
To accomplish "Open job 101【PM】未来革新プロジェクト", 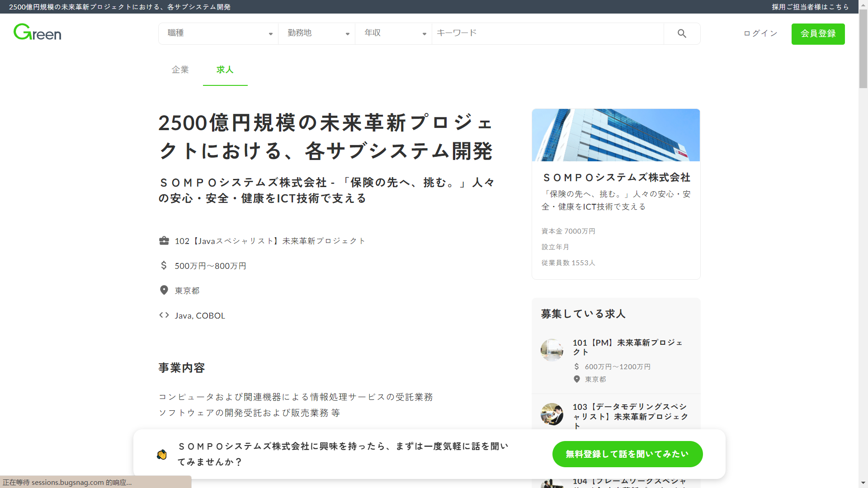I will pyautogui.click(x=628, y=347).
